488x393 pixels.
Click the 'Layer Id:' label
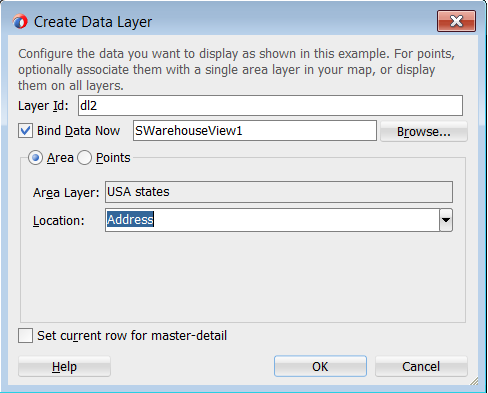point(43,106)
